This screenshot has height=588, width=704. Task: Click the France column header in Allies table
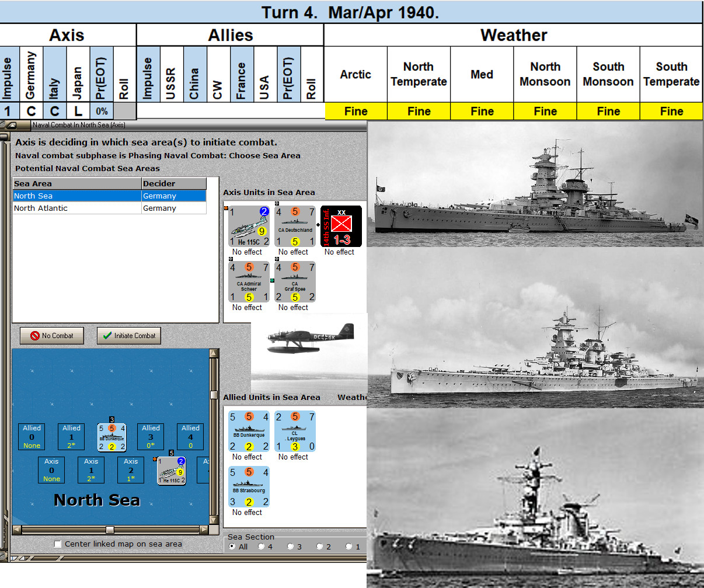point(241,75)
